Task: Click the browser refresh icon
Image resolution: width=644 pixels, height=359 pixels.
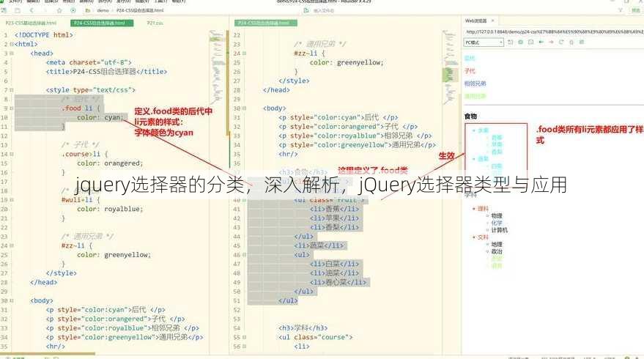Action: click(x=561, y=42)
